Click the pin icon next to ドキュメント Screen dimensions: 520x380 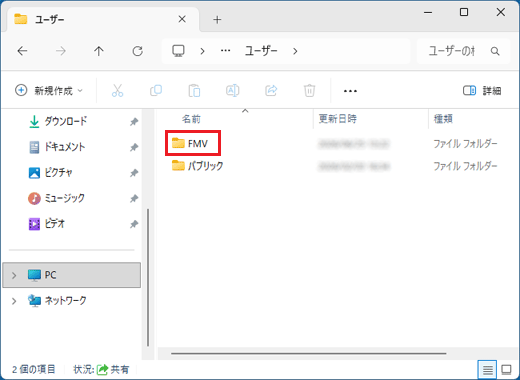click(134, 147)
